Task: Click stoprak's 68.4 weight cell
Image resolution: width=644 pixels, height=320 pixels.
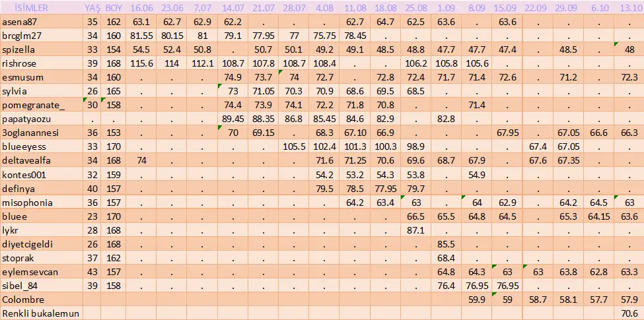Action: click(447, 258)
